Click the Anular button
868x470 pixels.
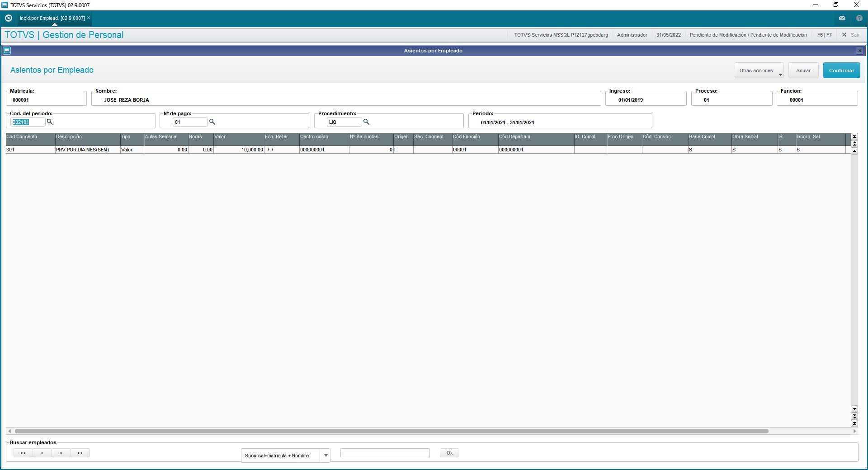(x=803, y=70)
